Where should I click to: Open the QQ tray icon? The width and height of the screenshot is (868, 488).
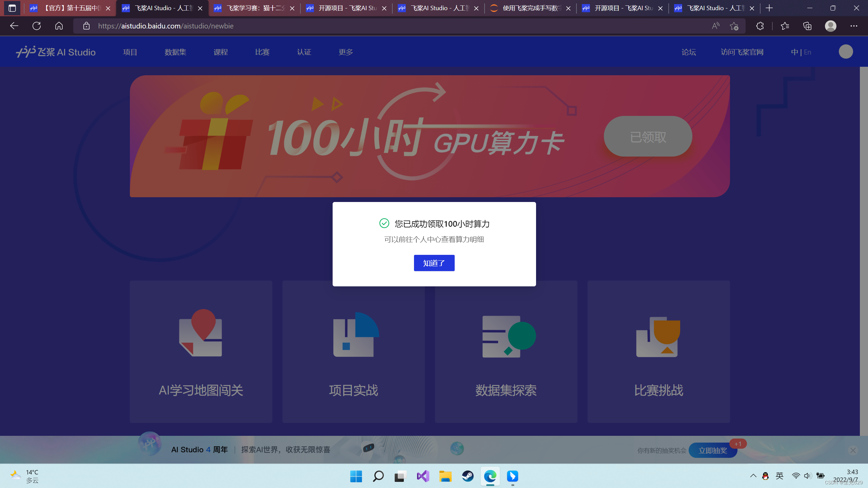[765, 476]
